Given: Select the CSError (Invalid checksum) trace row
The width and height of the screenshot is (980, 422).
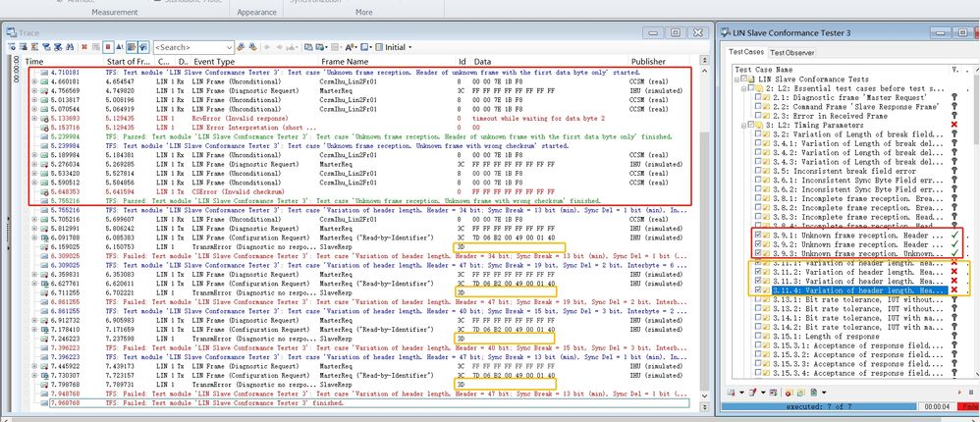Looking at the screenshot, I should click(359, 191).
